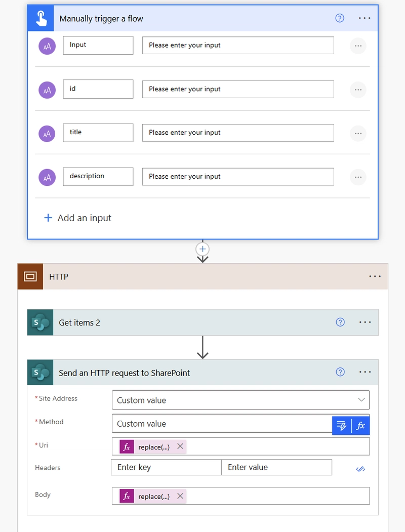Click the replace(...) token in Uri
Image resolution: width=405 pixels, height=532 pixels.
(154, 447)
